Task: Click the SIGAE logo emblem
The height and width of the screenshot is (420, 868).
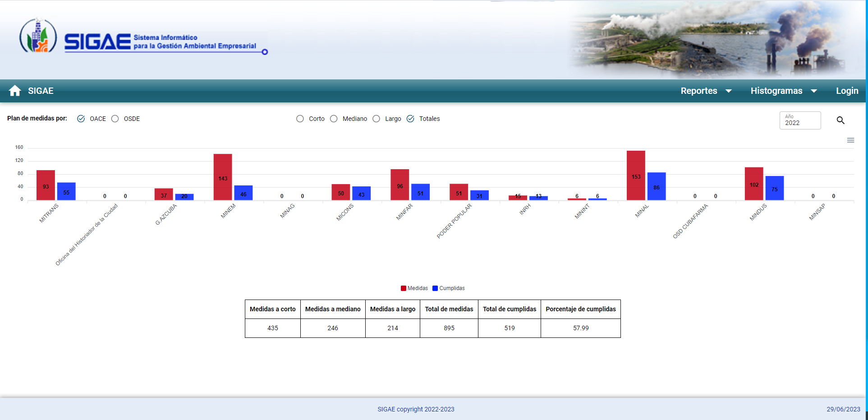Action: (x=38, y=36)
